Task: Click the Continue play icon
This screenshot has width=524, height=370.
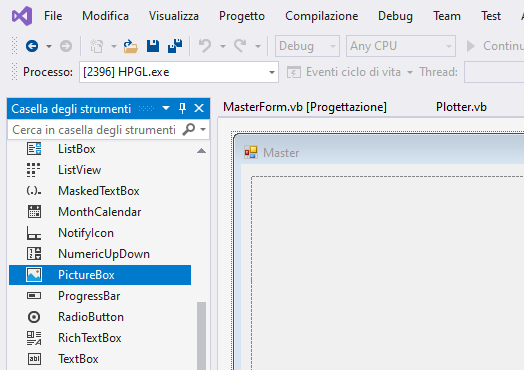Action: pyautogui.click(x=471, y=46)
